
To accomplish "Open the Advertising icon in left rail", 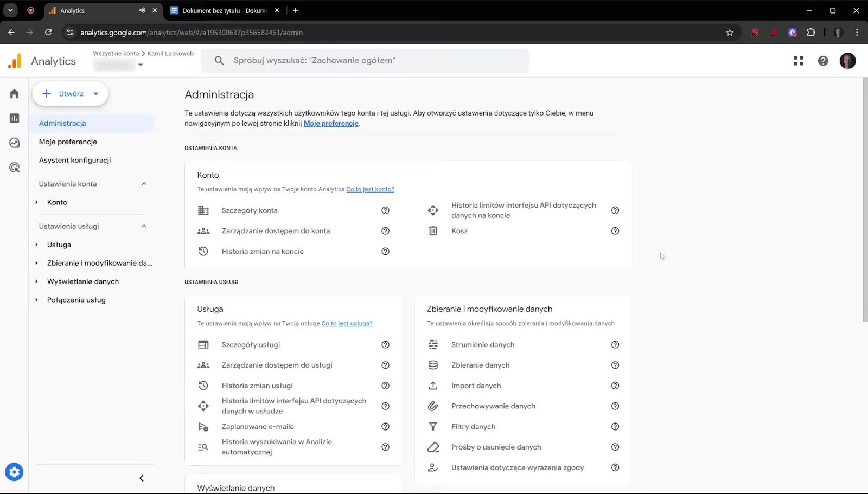I will [15, 168].
